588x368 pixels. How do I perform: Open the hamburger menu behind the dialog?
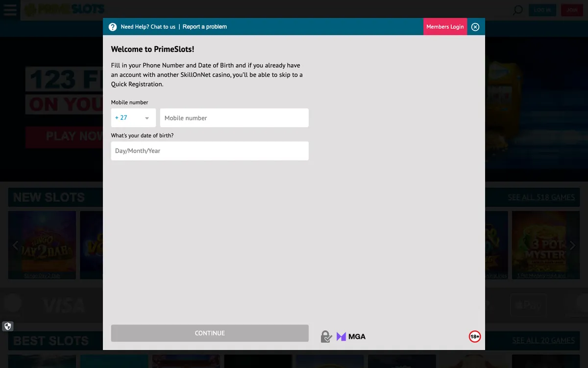(x=10, y=10)
